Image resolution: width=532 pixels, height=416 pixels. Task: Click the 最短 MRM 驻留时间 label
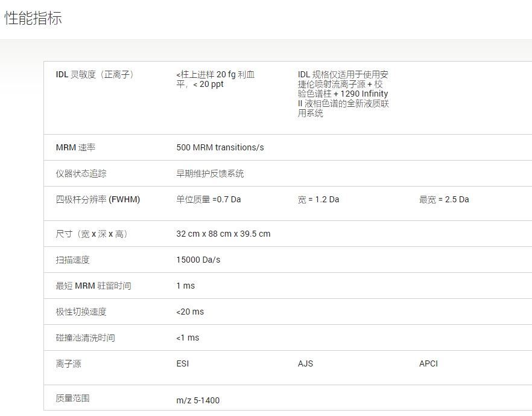click(x=93, y=286)
